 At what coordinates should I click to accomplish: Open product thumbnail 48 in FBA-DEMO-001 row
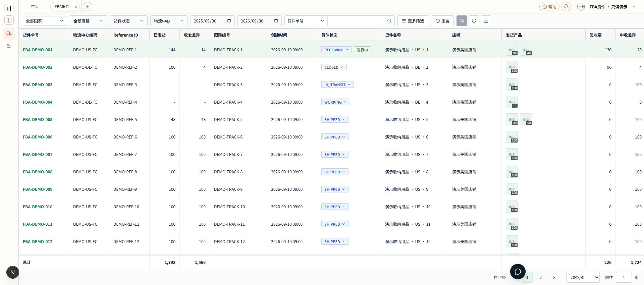pos(526,50)
